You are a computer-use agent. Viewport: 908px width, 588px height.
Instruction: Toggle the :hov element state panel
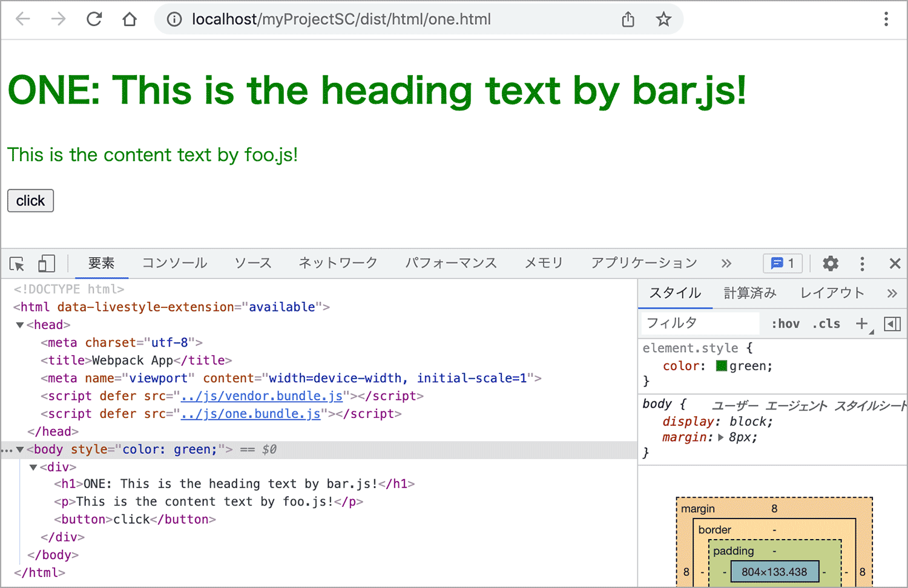click(785, 324)
